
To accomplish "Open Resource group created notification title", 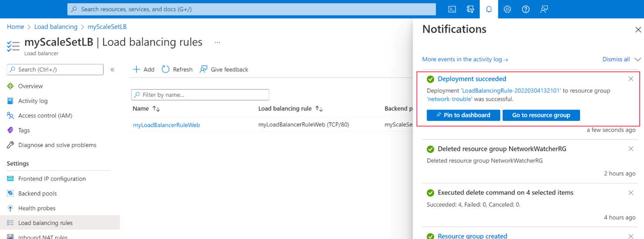I will click(472, 236).
